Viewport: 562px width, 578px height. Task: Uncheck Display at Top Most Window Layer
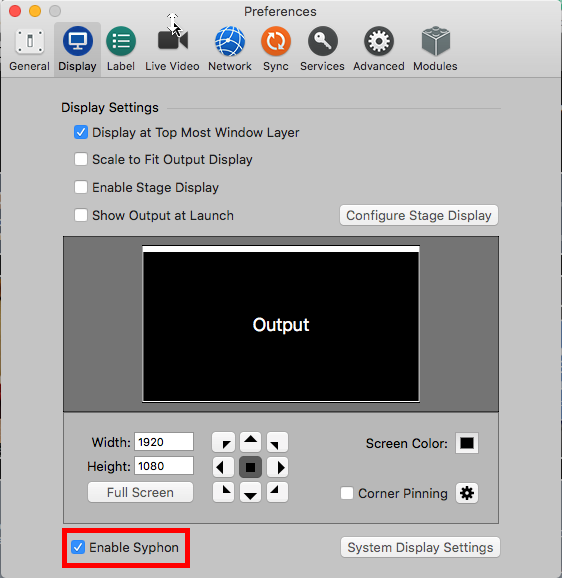tap(81, 132)
